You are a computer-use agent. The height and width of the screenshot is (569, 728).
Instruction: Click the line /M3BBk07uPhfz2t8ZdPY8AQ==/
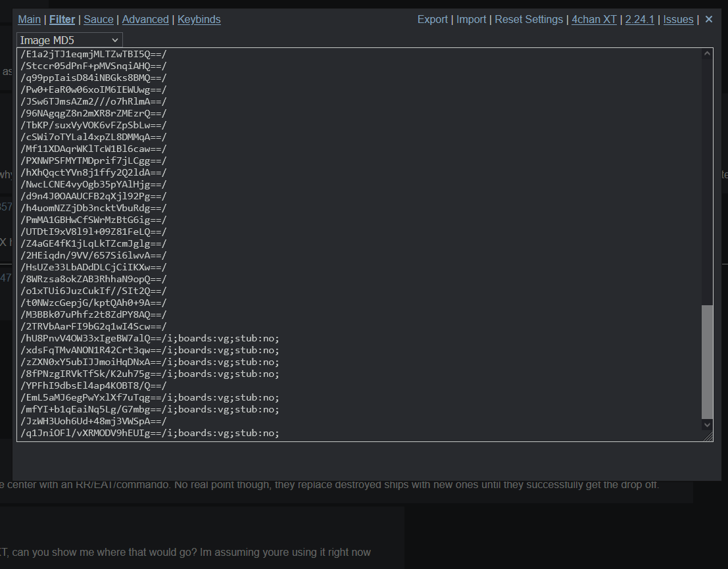point(93,315)
